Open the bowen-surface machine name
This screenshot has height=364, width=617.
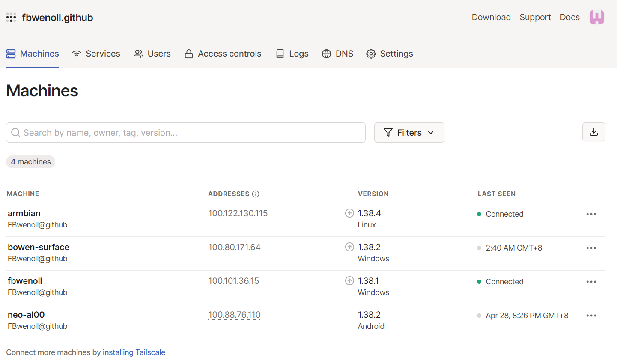pyautogui.click(x=39, y=247)
